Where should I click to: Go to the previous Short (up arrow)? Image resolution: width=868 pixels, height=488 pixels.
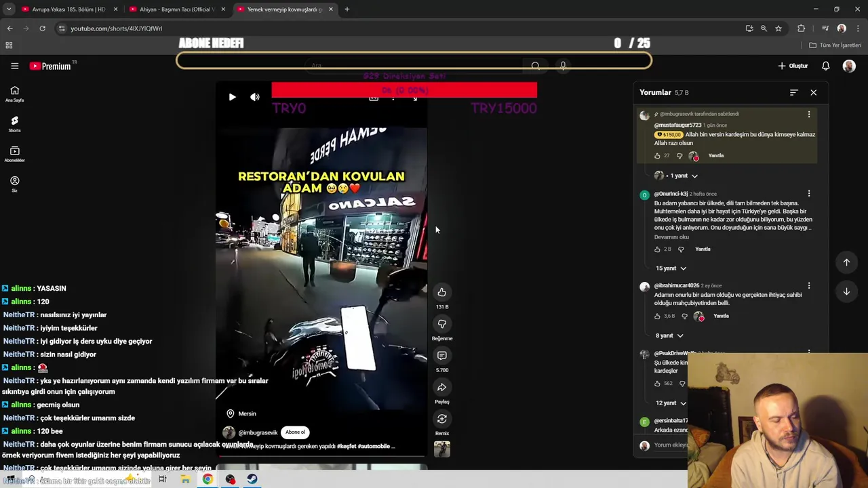tap(846, 262)
